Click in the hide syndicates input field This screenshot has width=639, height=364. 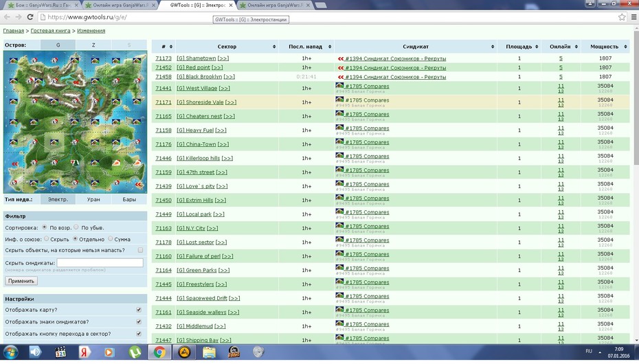[x=100, y=262]
